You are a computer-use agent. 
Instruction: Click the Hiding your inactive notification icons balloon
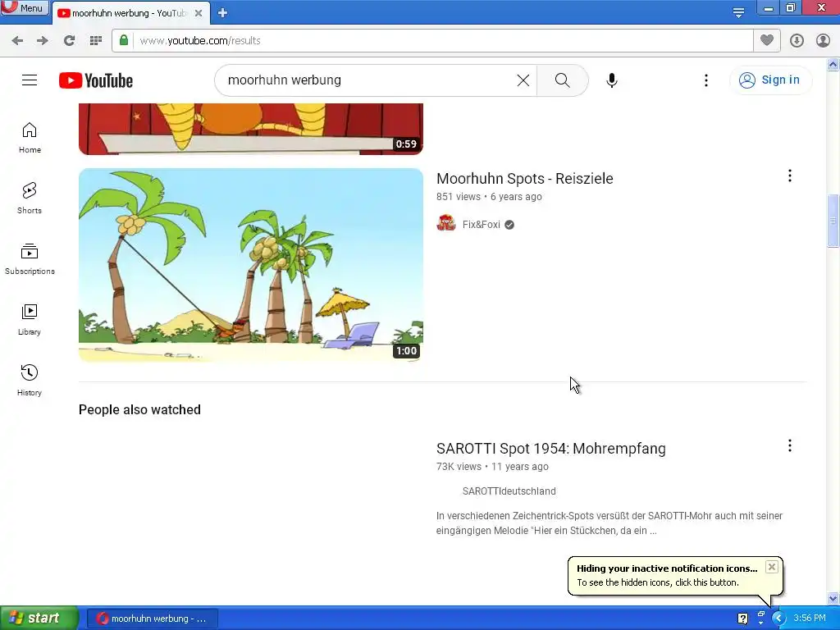pyautogui.click(x=674, y=575)
